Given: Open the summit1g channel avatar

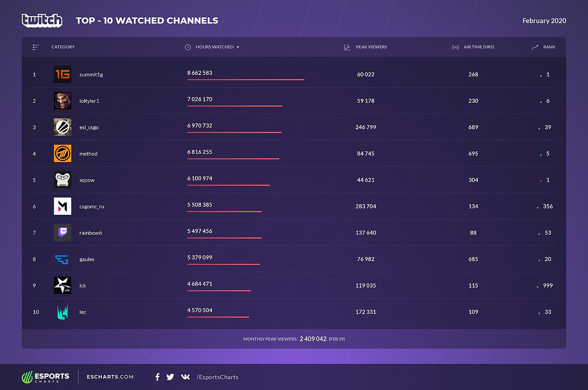Looking at the screenshot, I should tap(62, 74).
